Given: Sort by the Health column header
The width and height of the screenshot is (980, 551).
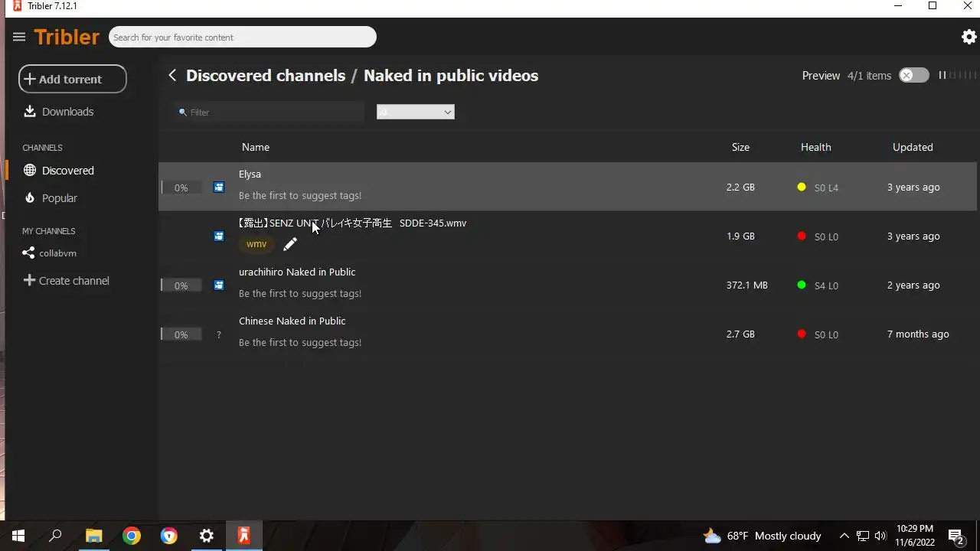Looking at the screenshot, I should pos(815,147).
